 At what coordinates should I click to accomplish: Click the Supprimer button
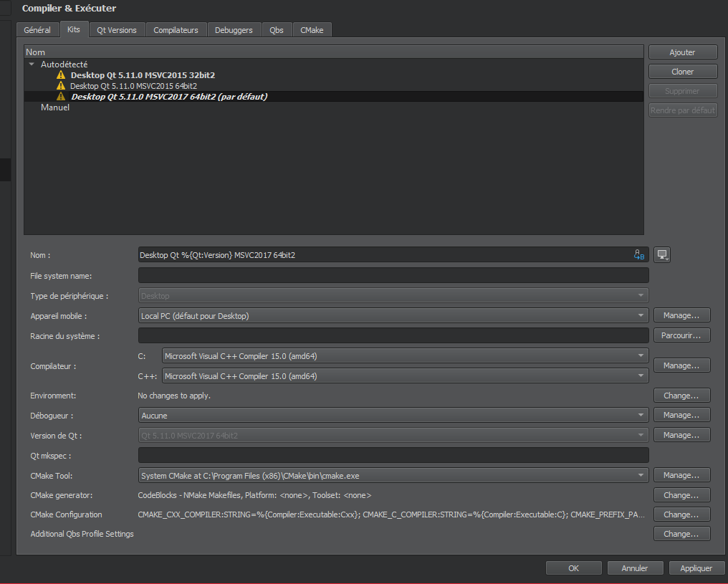coord(682,91)
